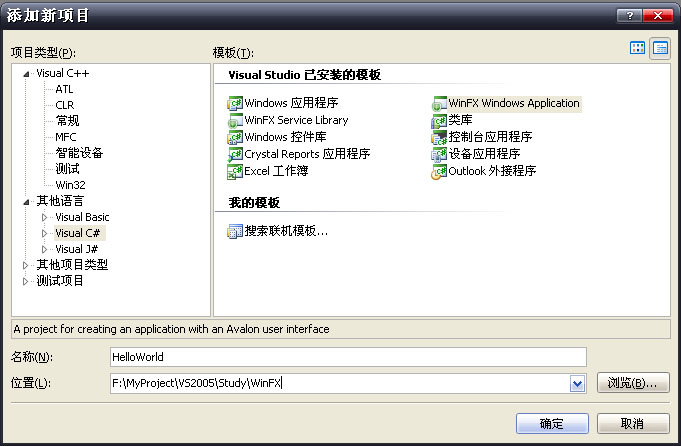The image size is (681, 446).
Task: Select Win32 project type
Action: 70,185
